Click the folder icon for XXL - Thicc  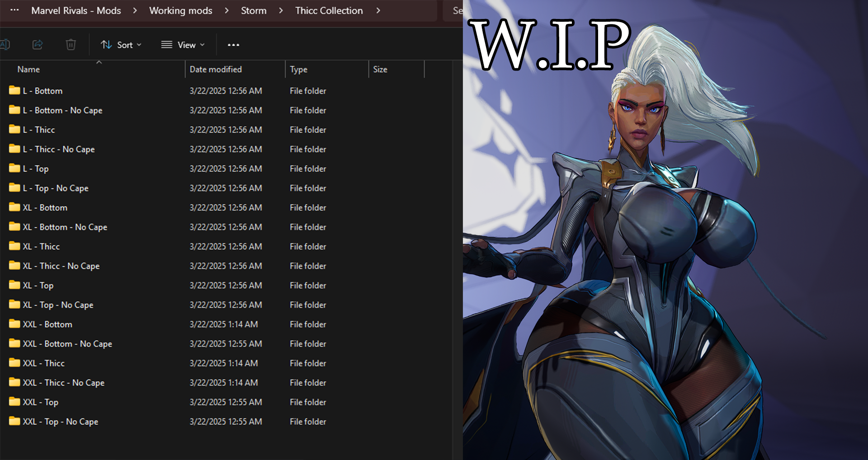[x=14, y=362]
